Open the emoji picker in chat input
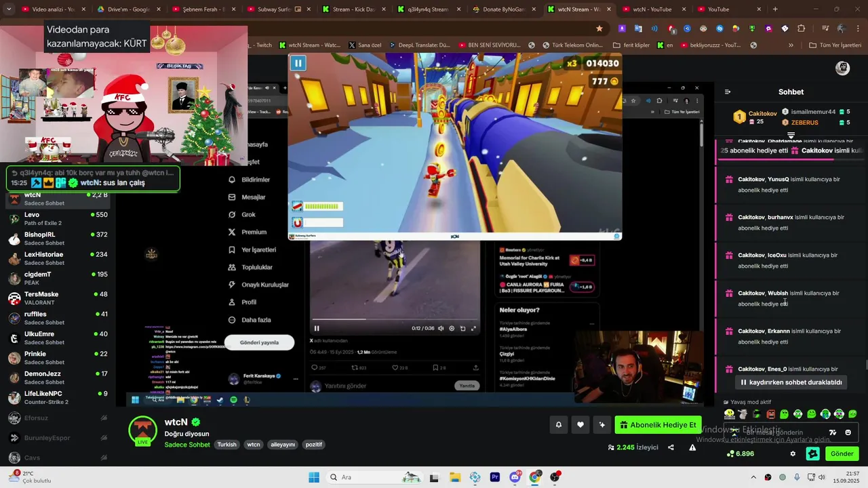The height and width of the screenshot is (488, 868). (848, 432)
